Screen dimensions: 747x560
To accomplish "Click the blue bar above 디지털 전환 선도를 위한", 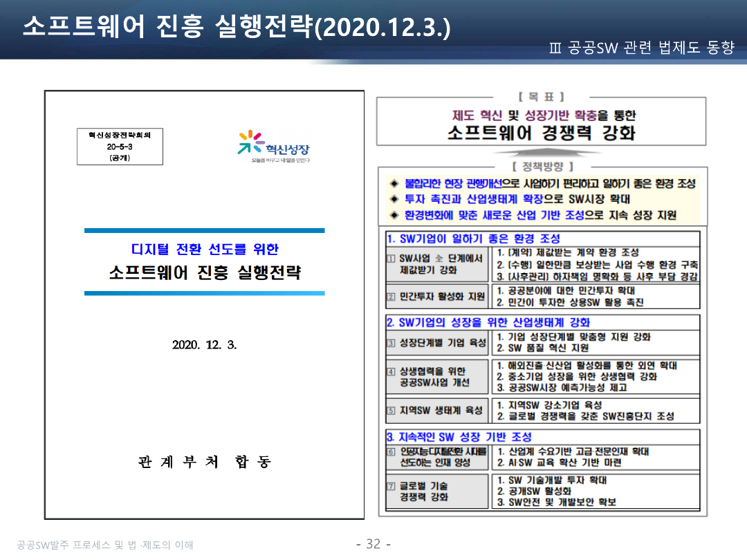I will pyautogui.click(x=204, y=231).
